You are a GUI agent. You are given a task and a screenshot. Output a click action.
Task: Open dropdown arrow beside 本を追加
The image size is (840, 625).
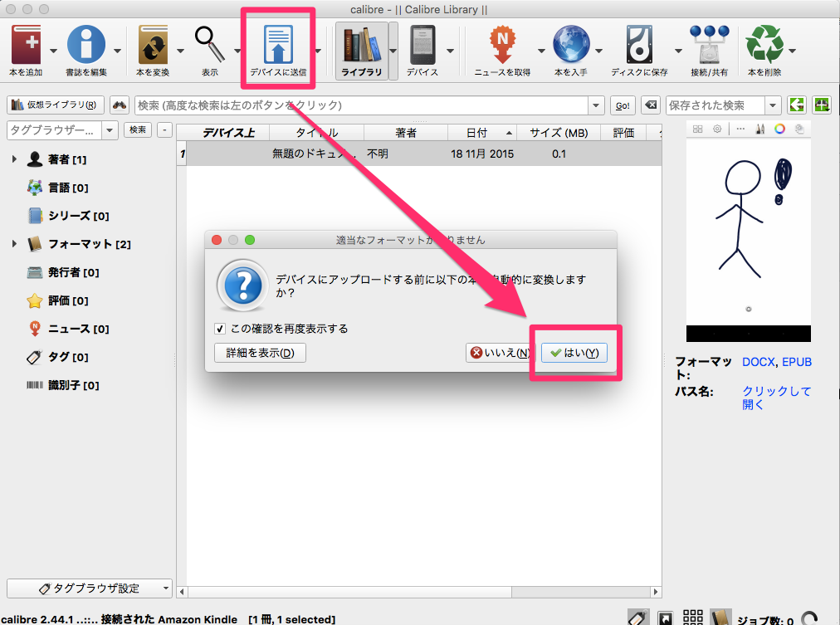(x=54, y=51)
